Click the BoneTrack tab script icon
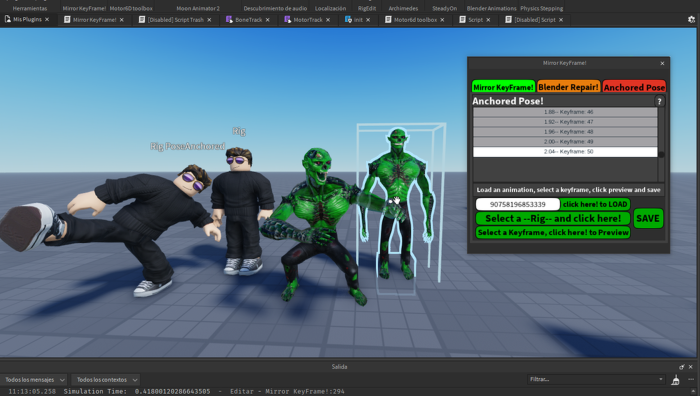The image size is (700, 396). pyautogui.click(x=229, y=20)
